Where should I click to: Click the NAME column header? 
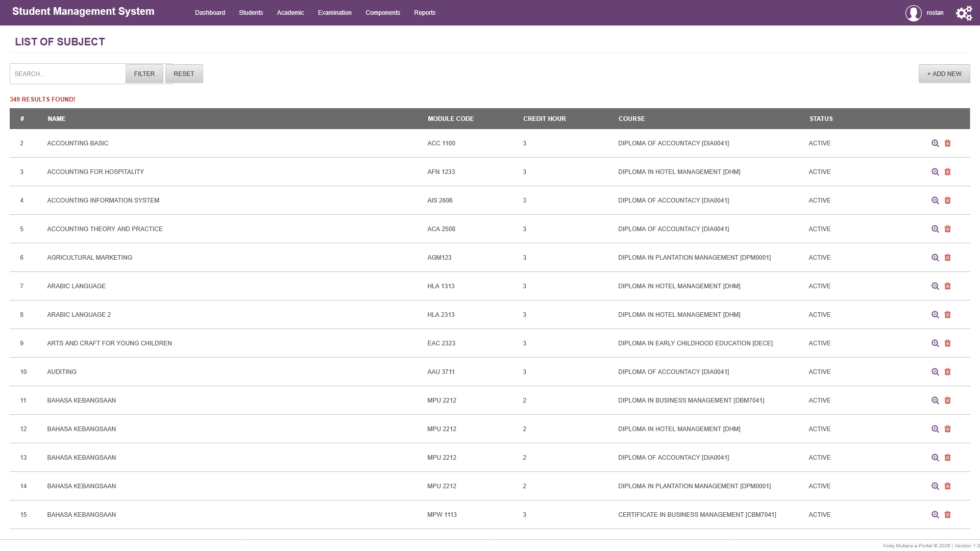[x=57, y=119]
